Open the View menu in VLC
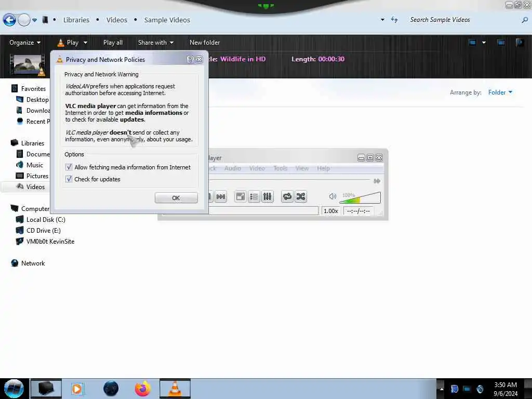This screenshot has width=532, height=399. (302, 168)
